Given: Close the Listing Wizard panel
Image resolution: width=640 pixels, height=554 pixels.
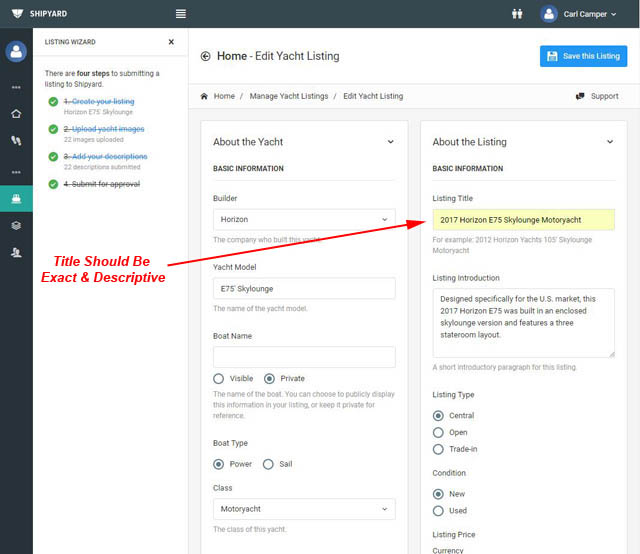Looking at the screenshot, I should (171, 42).
